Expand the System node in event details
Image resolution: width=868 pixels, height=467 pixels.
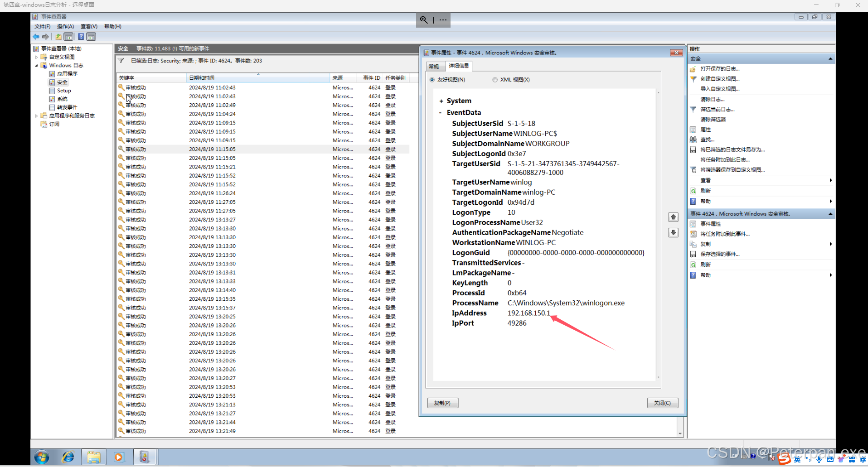441,101
